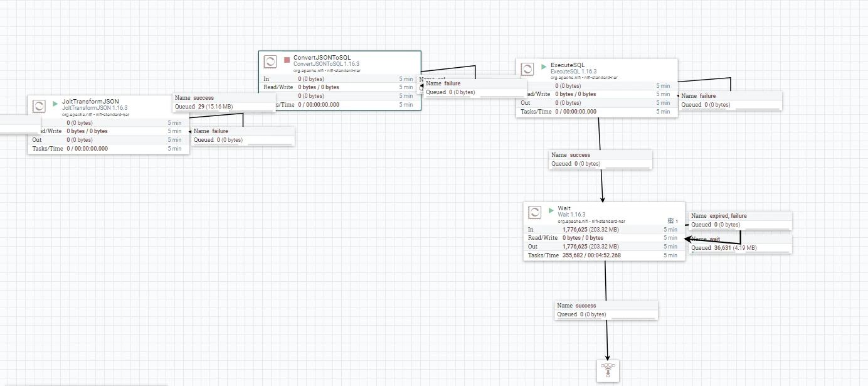The image size is (868, 386).
Task: Click the active threads icon on Wait processor
Action: tap(670, 221)
